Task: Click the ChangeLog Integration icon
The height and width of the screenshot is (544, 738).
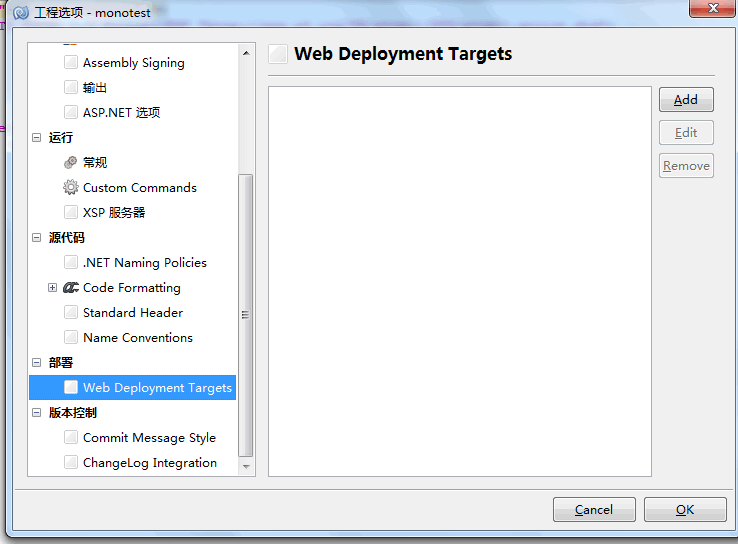Action: (x=71, y=462)
